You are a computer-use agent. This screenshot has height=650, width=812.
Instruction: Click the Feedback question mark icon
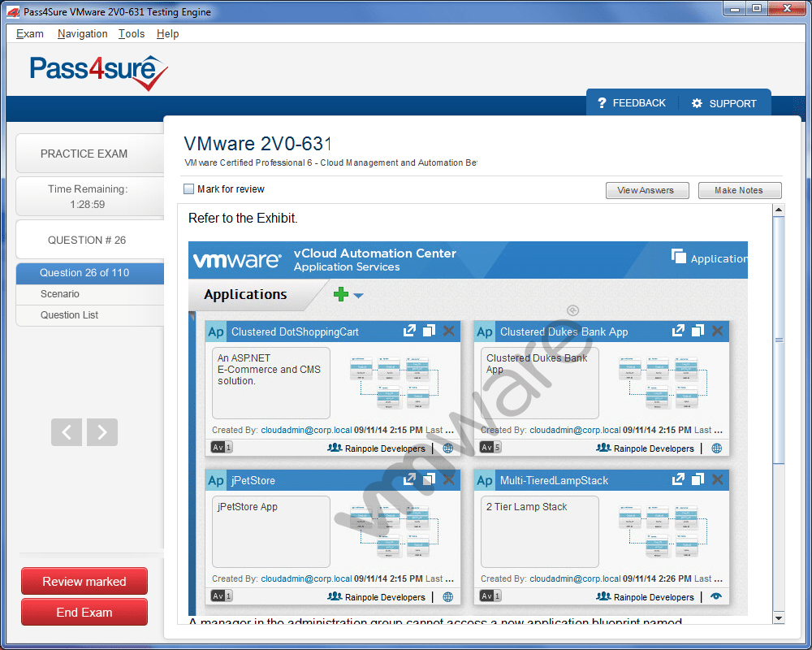(x=601, y=102)
